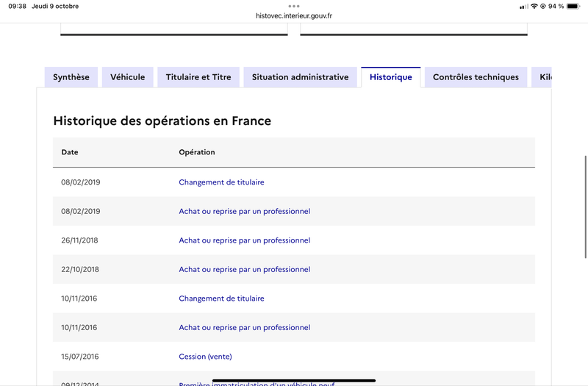Open the Véhicule tab
The height and width of the screenshot is (386, 588).
pyautogui.click(x=128, y=77)
